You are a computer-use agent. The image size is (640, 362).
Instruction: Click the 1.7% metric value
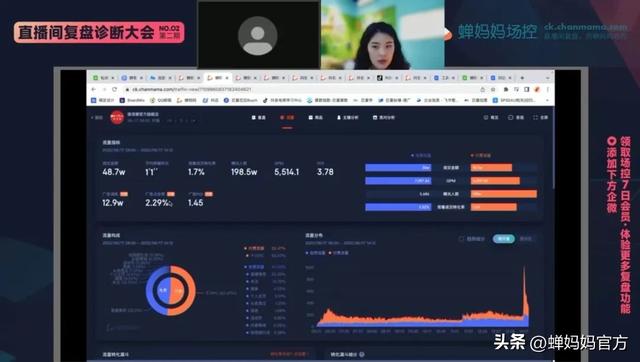click(196, 172)
